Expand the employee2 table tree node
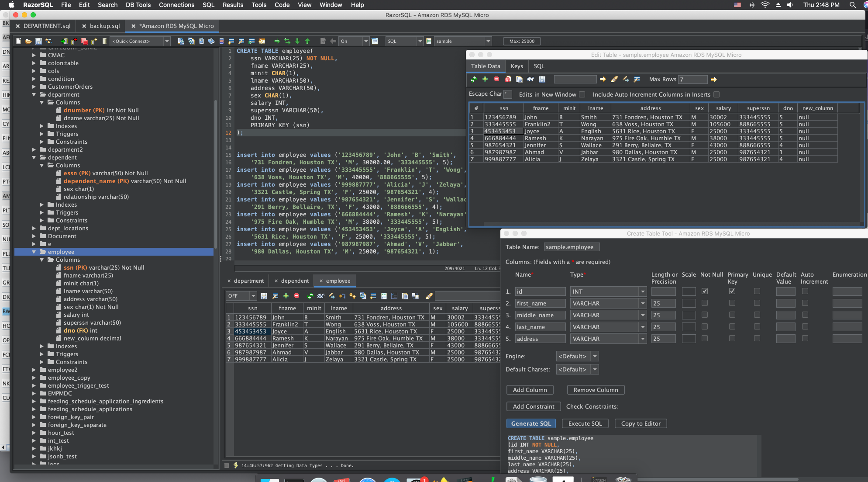This screenshot has width=868, height=482. pos(34,370)
